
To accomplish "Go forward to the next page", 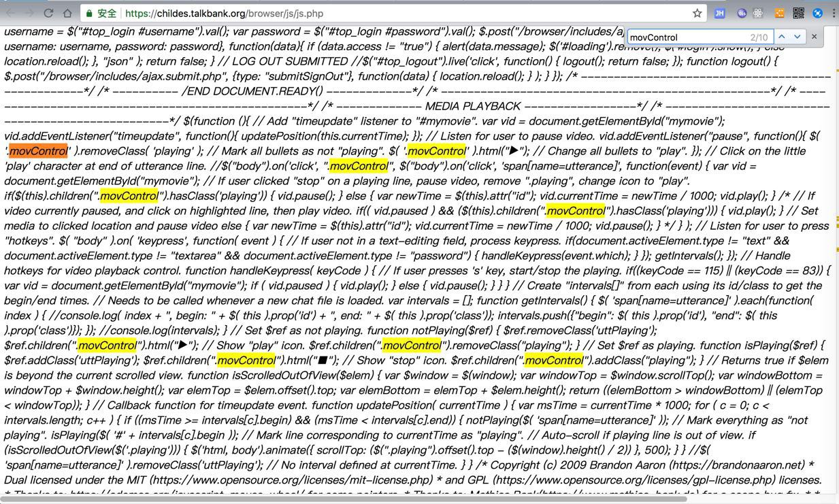I will pos(29,13).
